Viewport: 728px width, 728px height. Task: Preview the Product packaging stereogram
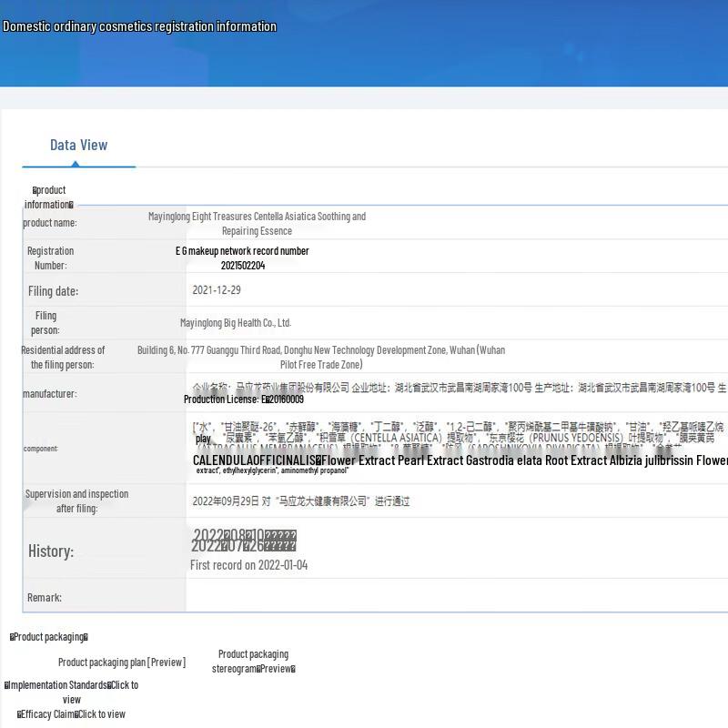(x=253, y=662)
